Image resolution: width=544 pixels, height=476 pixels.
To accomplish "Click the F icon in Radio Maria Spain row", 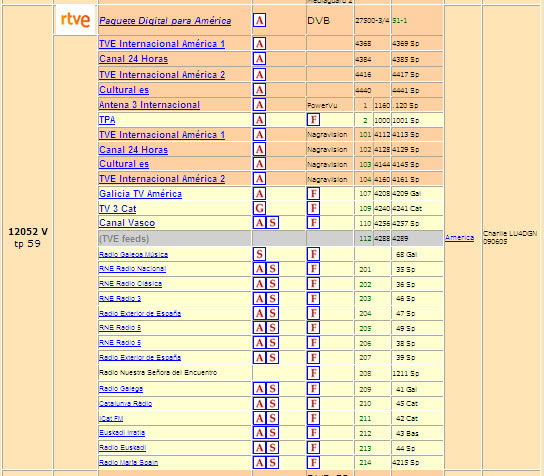I will point(313,462).
